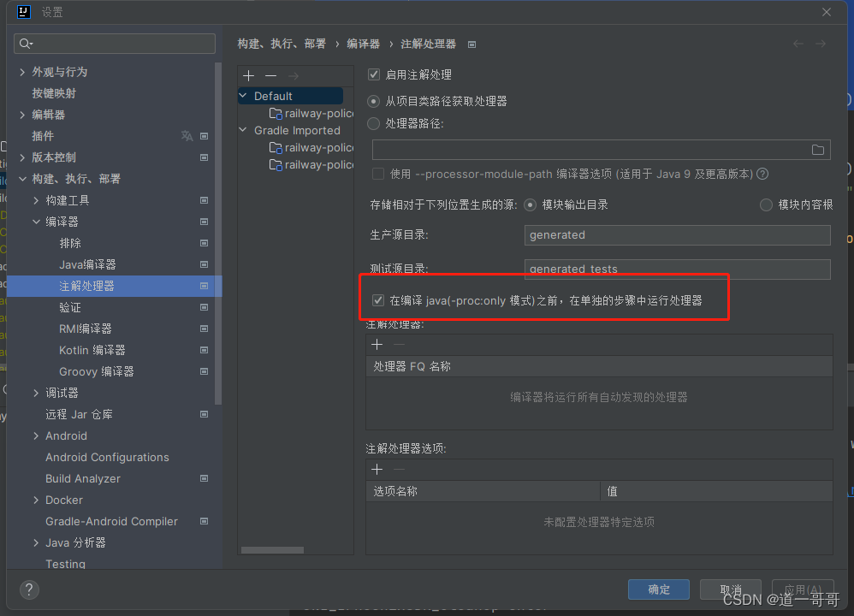Add a processor option using the plus icon
Viewport: 854px width, 616px height.
tap(377, 469)
